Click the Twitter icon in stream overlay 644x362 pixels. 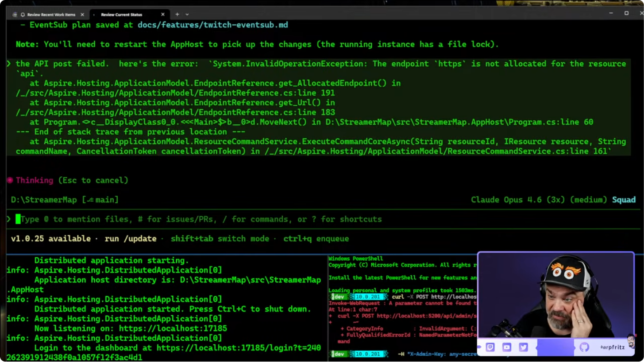coord(524,347)
